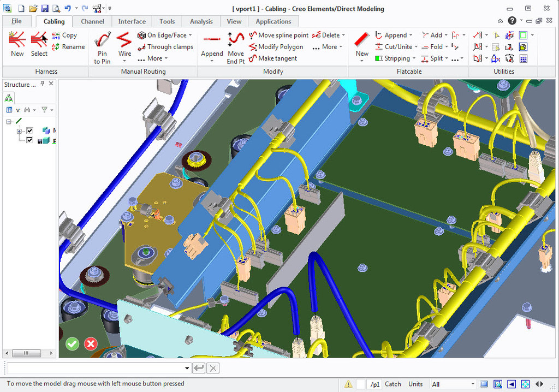Viewport: 559px width, 392px height.
Task: Toggle the second part checkbox in Structure browser
Action: coord(30,140)
